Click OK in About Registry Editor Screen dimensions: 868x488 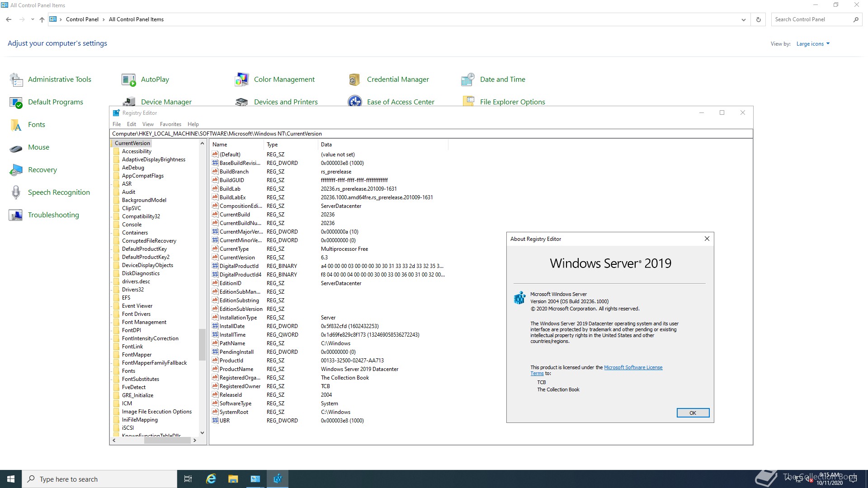click(693, 413)
